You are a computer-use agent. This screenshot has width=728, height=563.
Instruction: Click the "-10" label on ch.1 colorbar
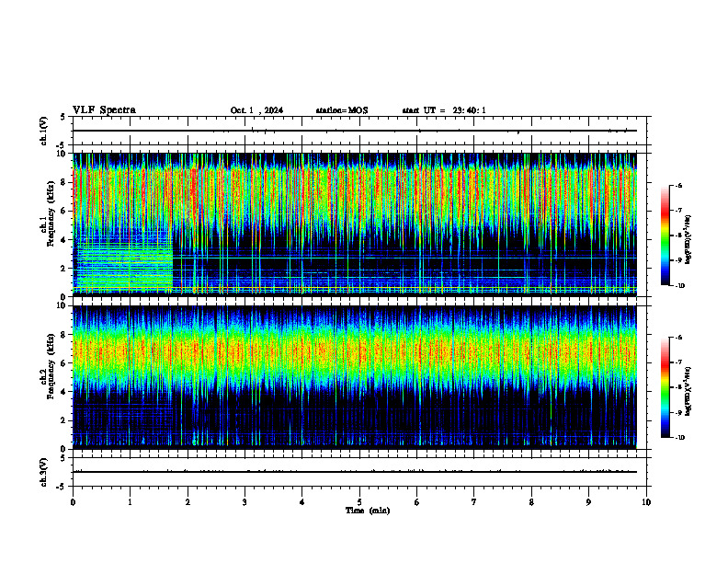679,286
